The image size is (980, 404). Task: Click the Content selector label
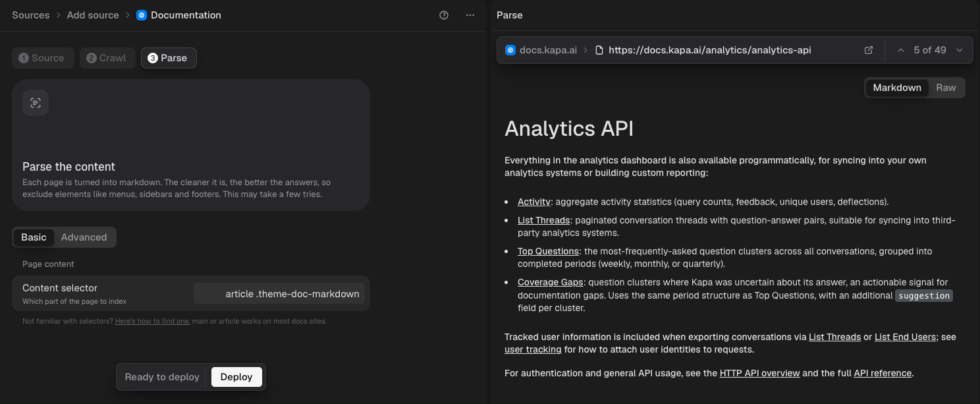pos(60,288)
